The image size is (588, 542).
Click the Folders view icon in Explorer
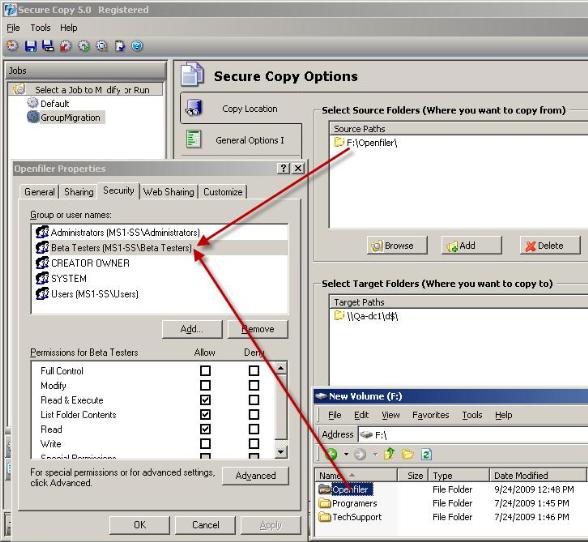(x=407, y=455)
